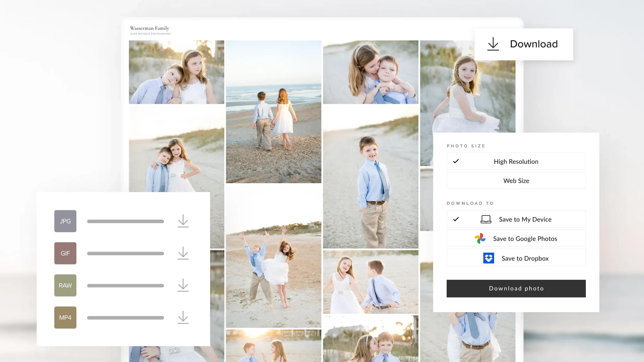
Task: Select the High Resolution photo size
Action: click(x=516, y=161)
